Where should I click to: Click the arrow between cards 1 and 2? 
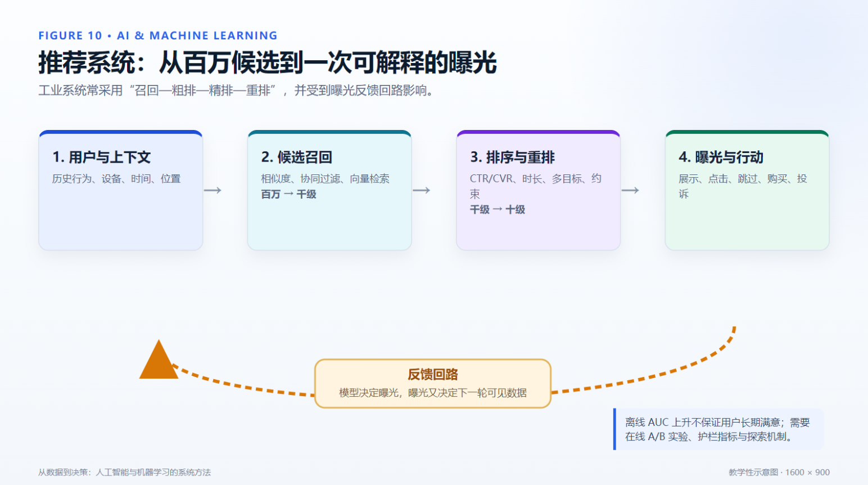tap(213, 190)
